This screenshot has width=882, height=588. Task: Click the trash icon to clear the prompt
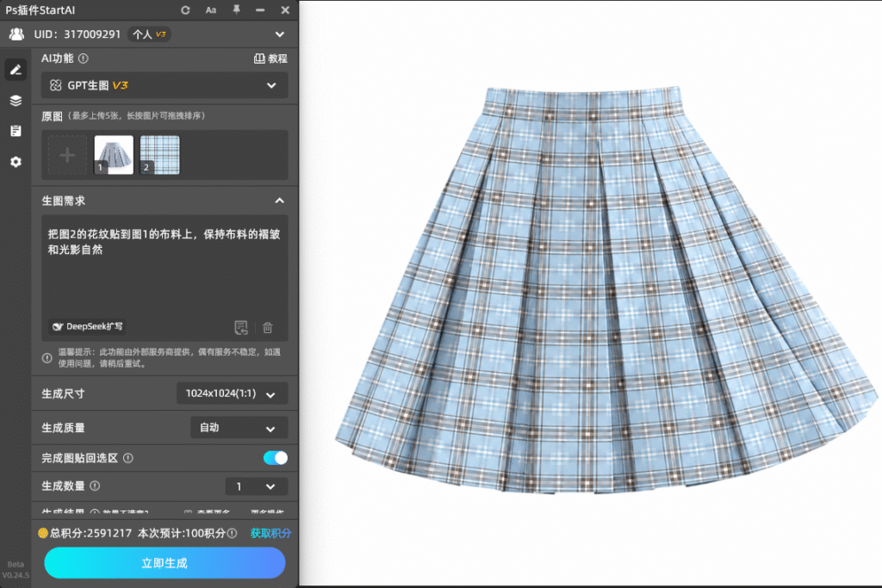click(268, 327)
